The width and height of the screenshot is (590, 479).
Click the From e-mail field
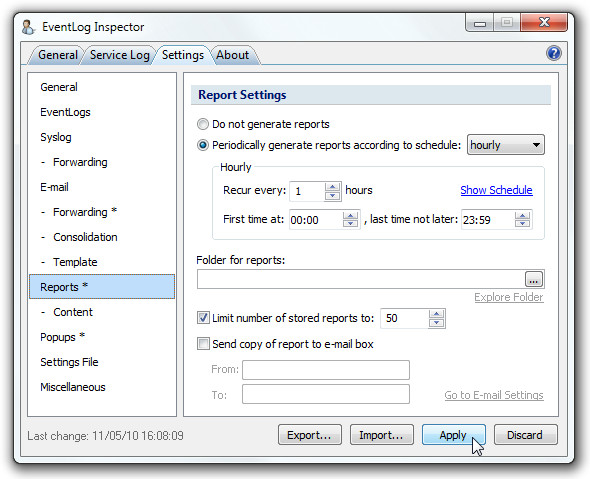326,370
